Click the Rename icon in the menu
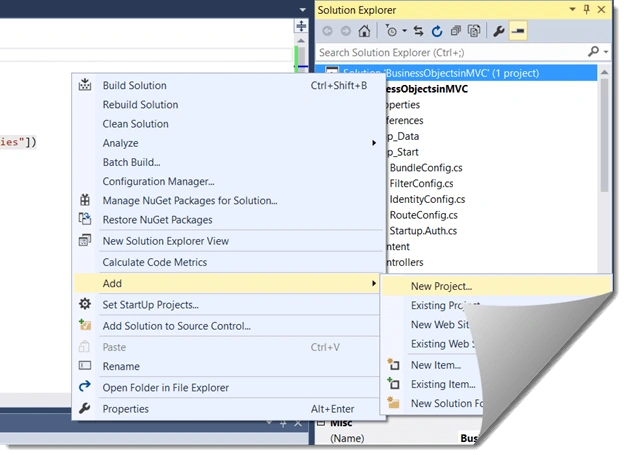The width and height of the screenshot is (624, 455). tap(85, 365)
